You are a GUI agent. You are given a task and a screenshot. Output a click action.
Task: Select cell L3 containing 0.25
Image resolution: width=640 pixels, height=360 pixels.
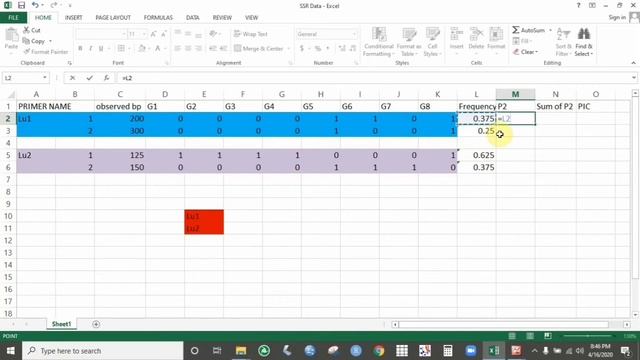476,131
